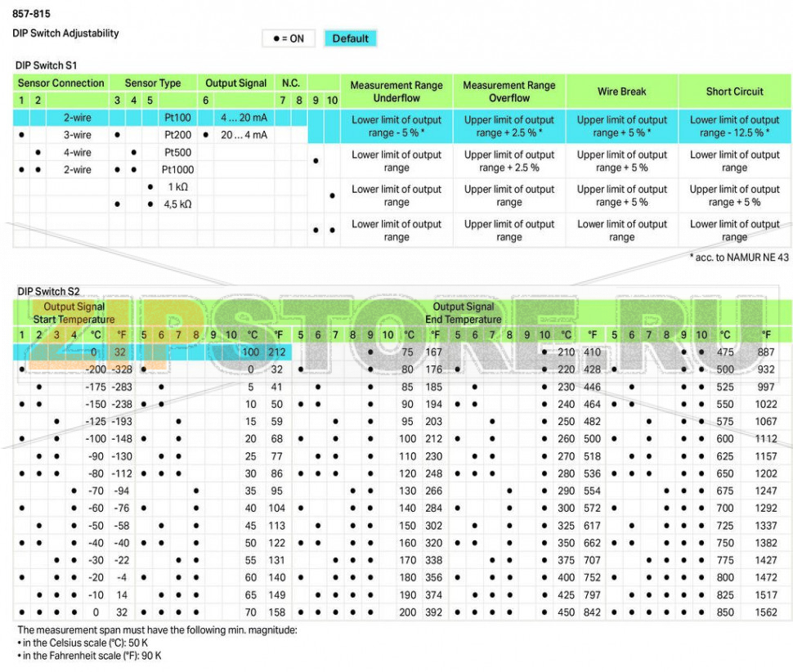Image resolution: width=793 pixels, height=672 pixels.
Task: Select the "DIP Switch S1" table title
Action: pyautogui.click(x=46, y=65)
